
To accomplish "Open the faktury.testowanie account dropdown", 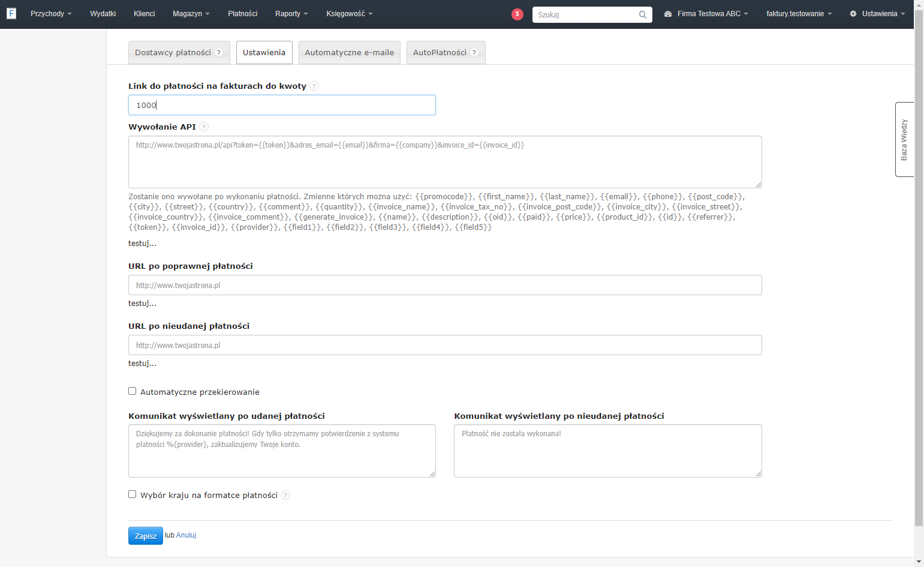I will (799, 14).
